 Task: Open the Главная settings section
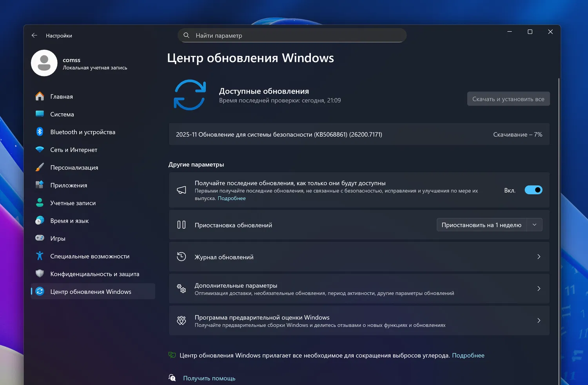[93, 96]
